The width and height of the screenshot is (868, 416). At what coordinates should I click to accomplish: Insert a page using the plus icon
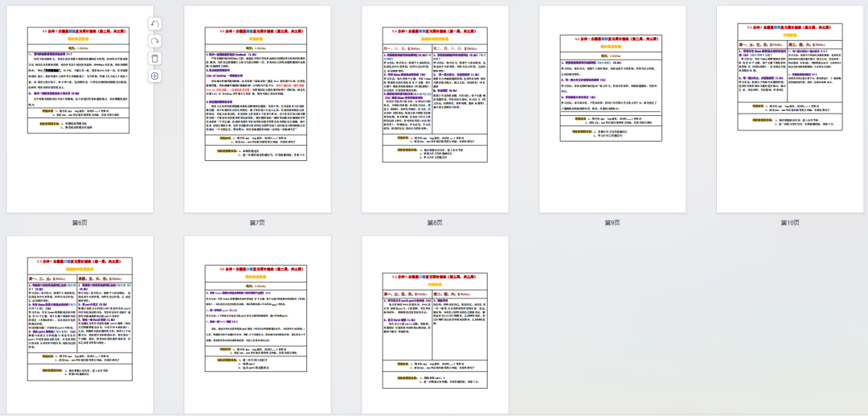155,76
